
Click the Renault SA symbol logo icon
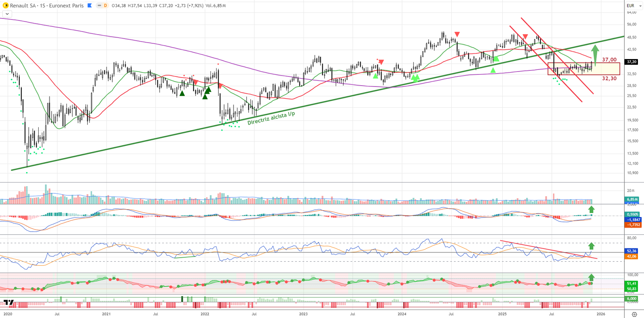click(6, 6)
